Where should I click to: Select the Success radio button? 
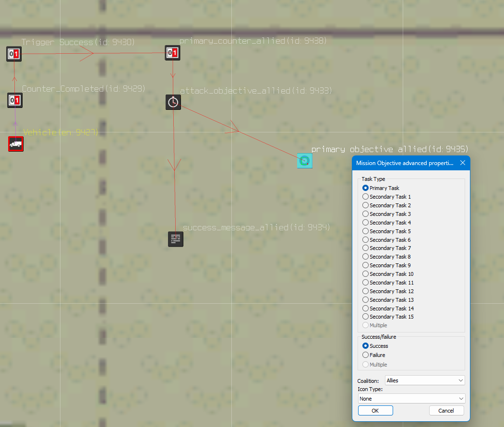tap(366, 346)
